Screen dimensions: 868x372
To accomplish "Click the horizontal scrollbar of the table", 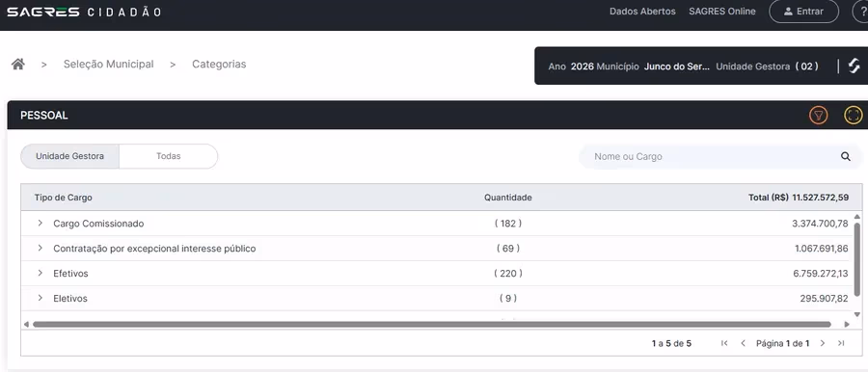I will pos(432,325).
